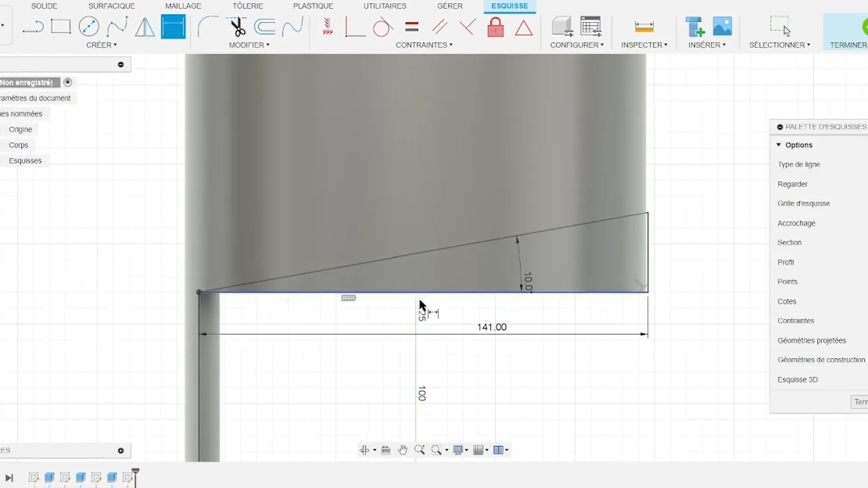This screenshot has height=488, width=868.
Task: Collapse the PALETTE D'ESQUISSES panel
Action: 780,127
